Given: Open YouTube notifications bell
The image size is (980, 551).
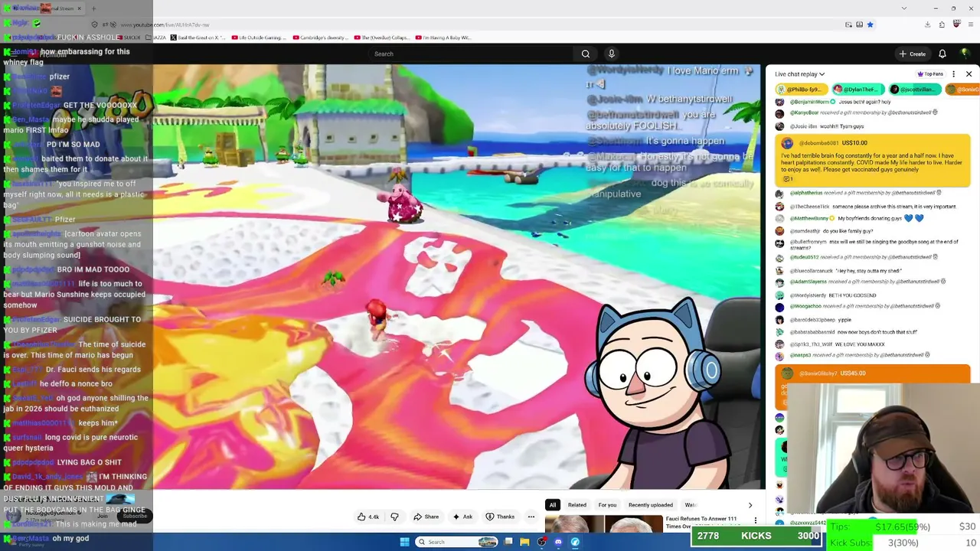Looking at the screenshot, I should pos(942,54).
